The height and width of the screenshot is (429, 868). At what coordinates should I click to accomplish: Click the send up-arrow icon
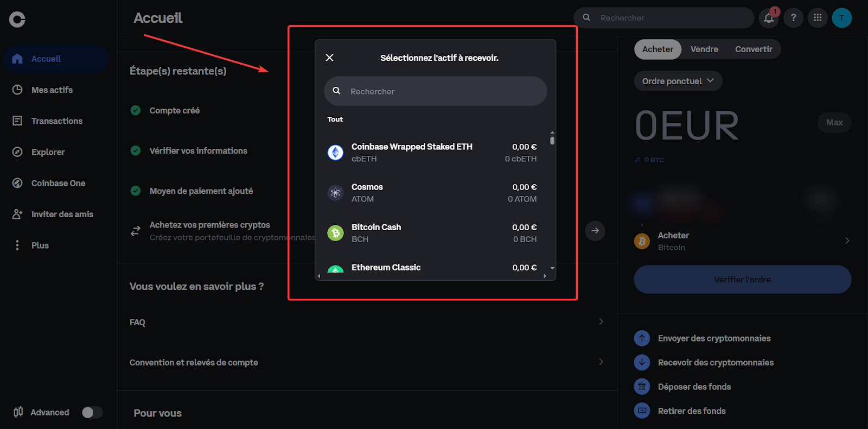click(x=642, y=338)
